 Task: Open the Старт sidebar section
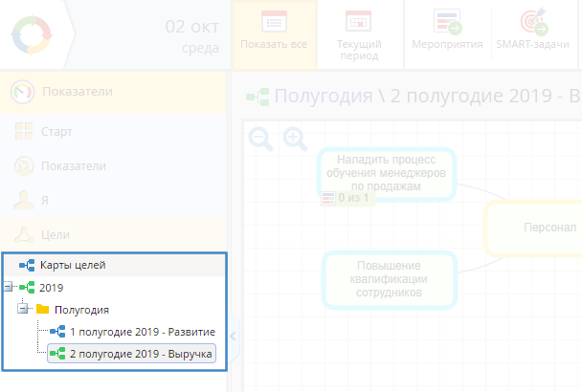click(x=56, y=131)
